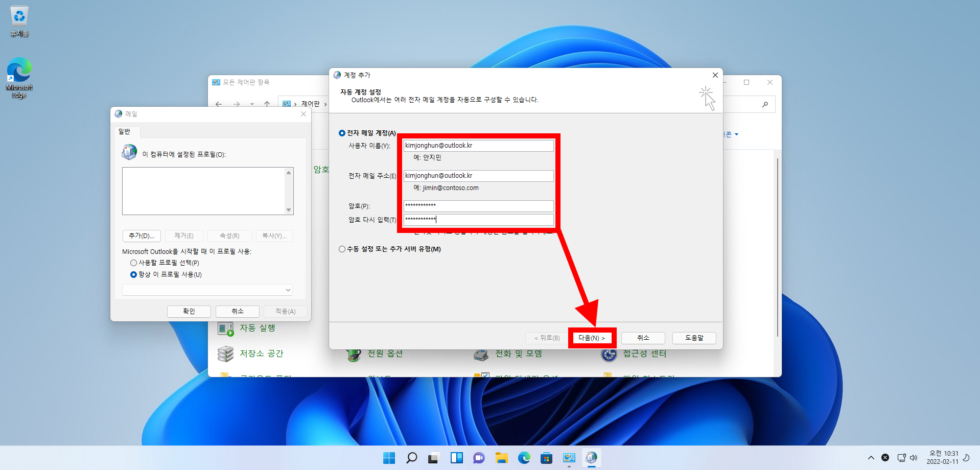Click the Control Panel search magnifier icon
This screenshot has height=470, width=980.
[765, 104]
